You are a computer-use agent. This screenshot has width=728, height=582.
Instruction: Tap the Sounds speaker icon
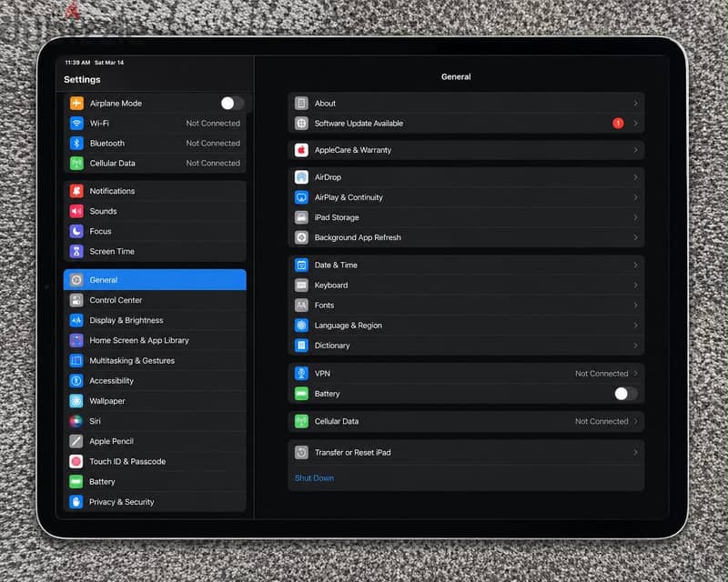(x=76, y=211)
